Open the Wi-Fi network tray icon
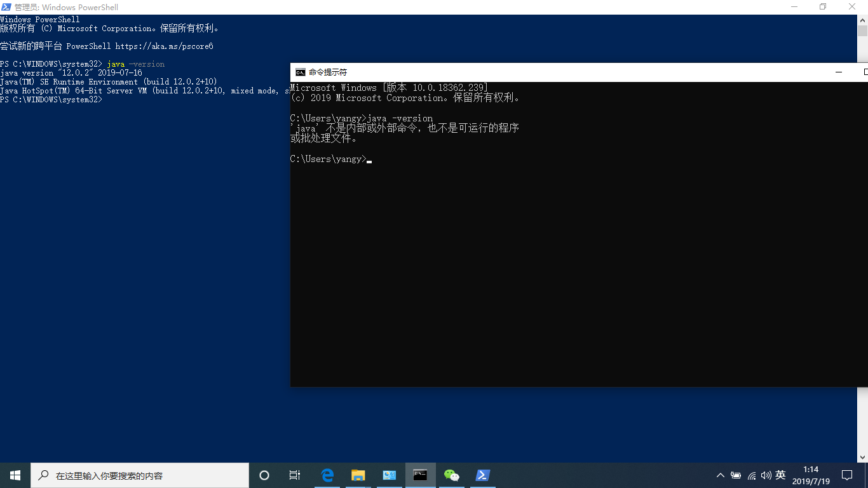This screenshot has height=488, width=868. 752,475
